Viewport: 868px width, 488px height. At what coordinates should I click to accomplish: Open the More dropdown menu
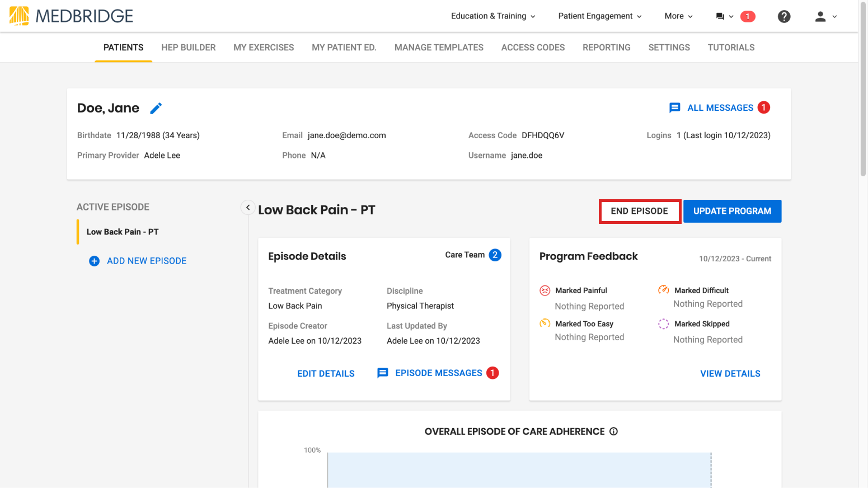[x=678, y=16]
